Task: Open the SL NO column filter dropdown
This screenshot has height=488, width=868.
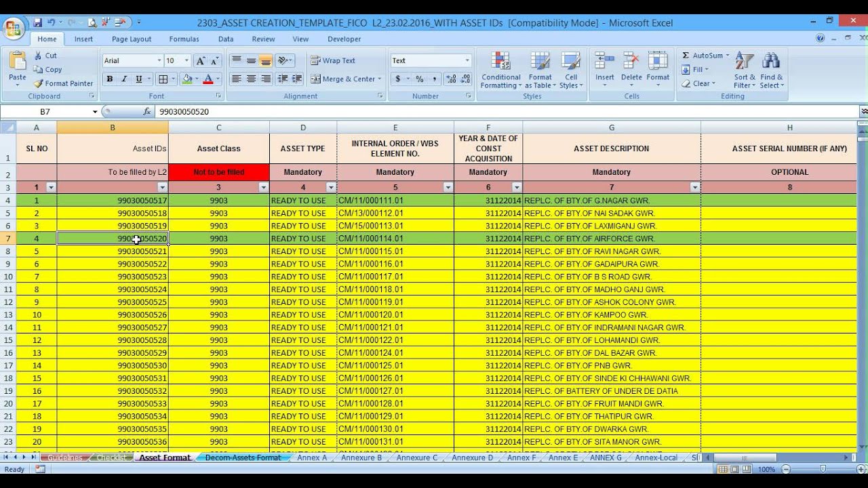Action: [x=50, y=188]
